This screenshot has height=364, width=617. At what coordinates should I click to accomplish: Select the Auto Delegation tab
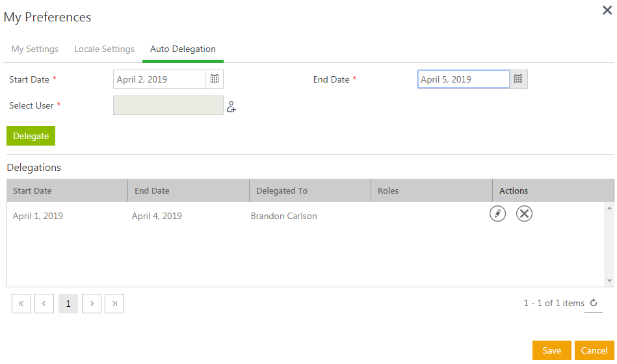coord(183,49)
